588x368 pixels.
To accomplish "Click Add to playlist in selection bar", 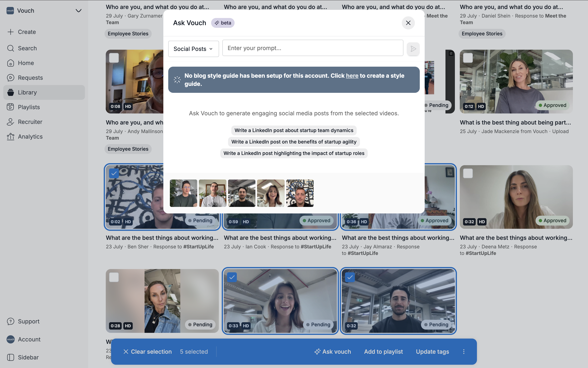I will [383, 352].
